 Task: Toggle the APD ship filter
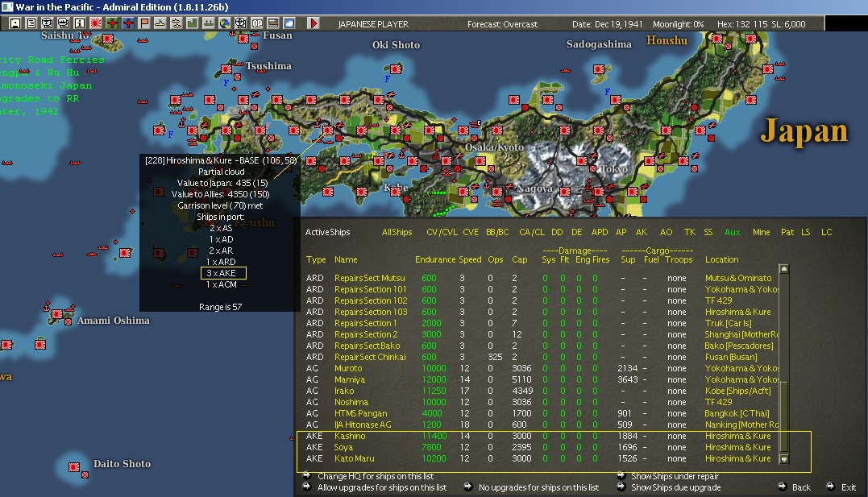pos(600,232)
